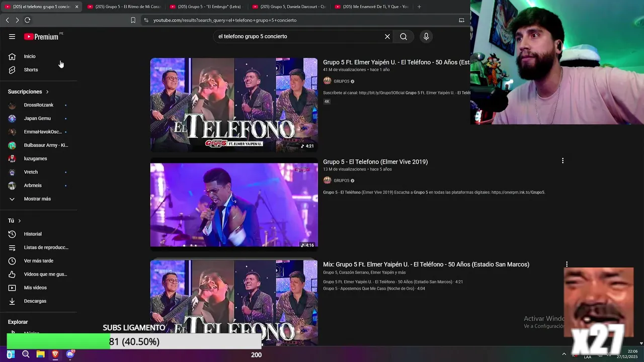Switch to 'Grupo 5, Daniela Darcourt' tab
Viewport: 644px width, 362px height.
[289, 7]
